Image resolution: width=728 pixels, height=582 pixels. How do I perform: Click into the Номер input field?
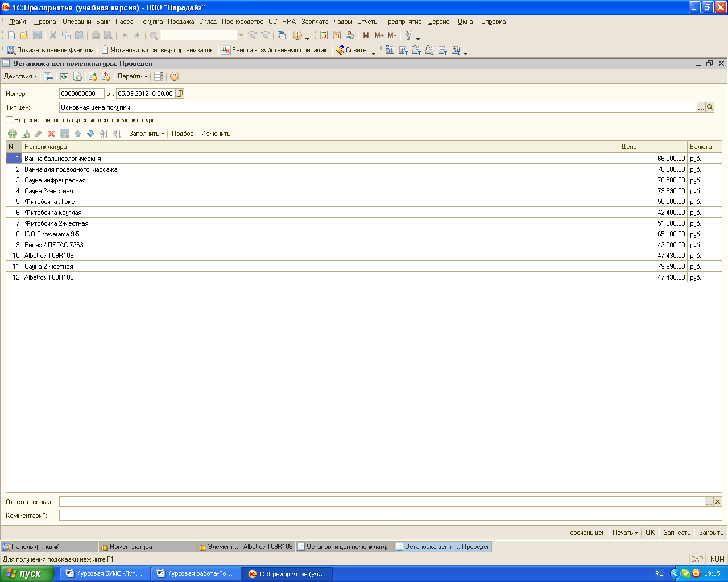(x=82, y=94)
